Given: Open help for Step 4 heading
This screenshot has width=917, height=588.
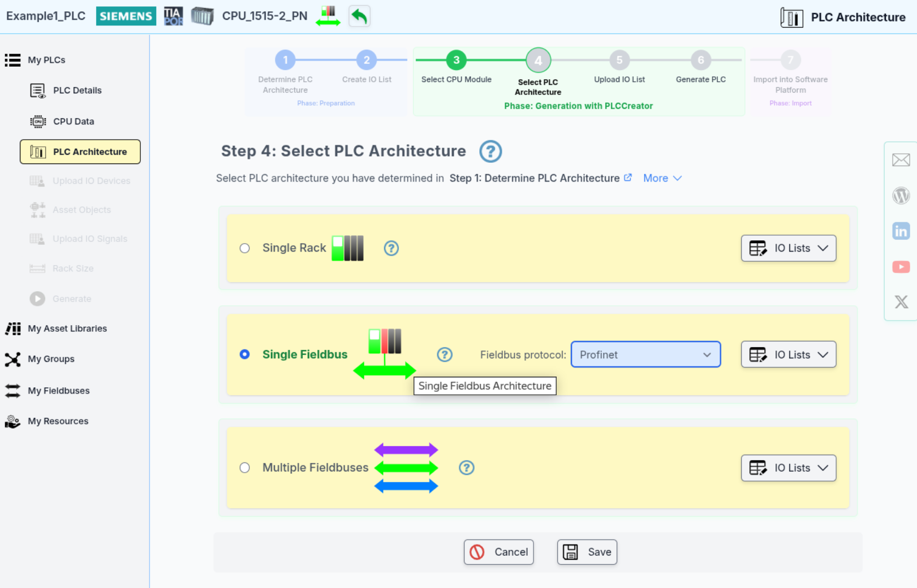Looking at the screenshot, I should pyautogui.click(x=490, y=152).
